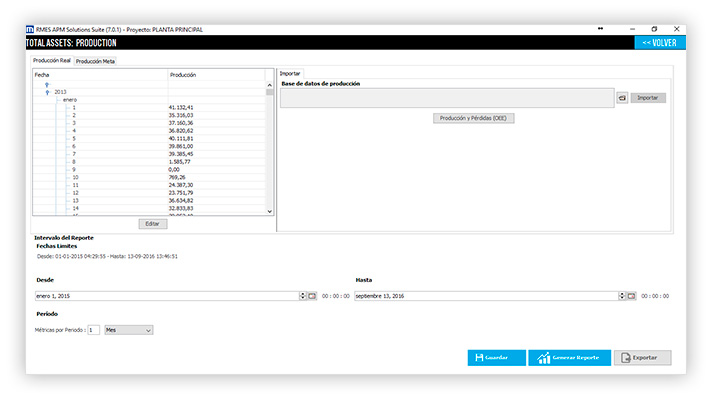716x399 pixels.
Task: Switch to Producción Meta tab
Action: tap(95, 61)
